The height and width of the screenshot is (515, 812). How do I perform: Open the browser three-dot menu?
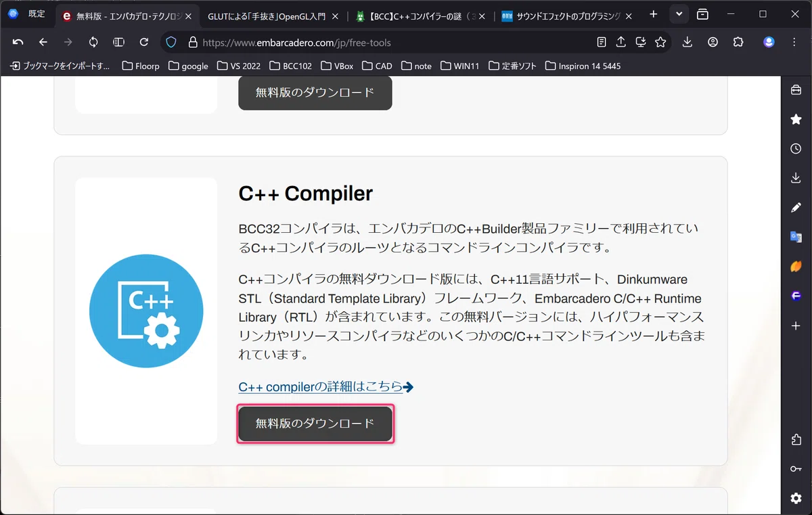[x=794, y=42]
